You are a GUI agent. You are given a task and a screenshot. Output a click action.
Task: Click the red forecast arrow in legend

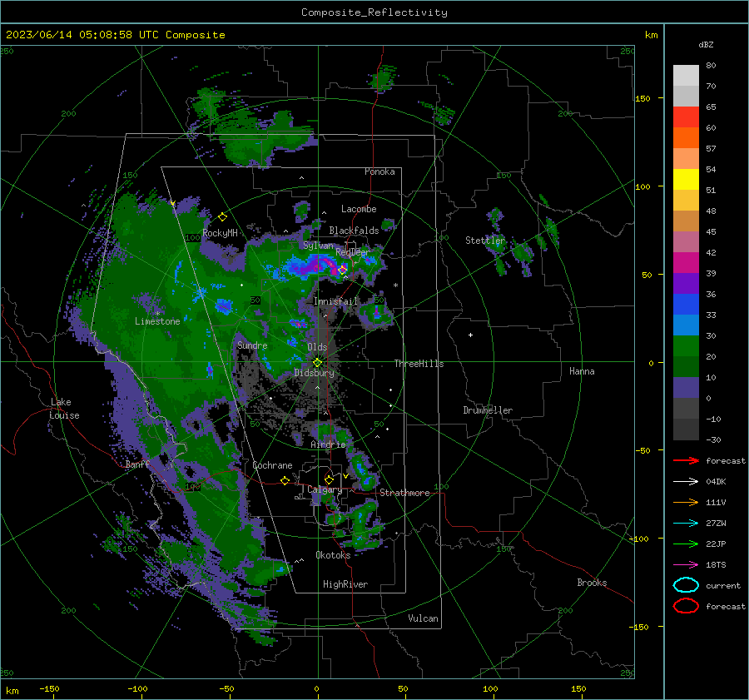pyautogui.click(x=686, y=460)
